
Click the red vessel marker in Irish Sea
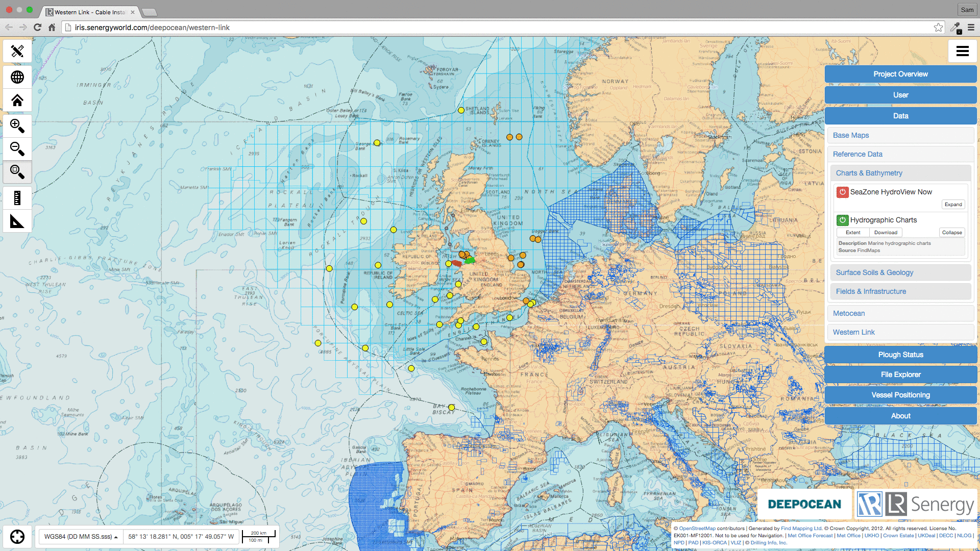[x=457, y=263]
